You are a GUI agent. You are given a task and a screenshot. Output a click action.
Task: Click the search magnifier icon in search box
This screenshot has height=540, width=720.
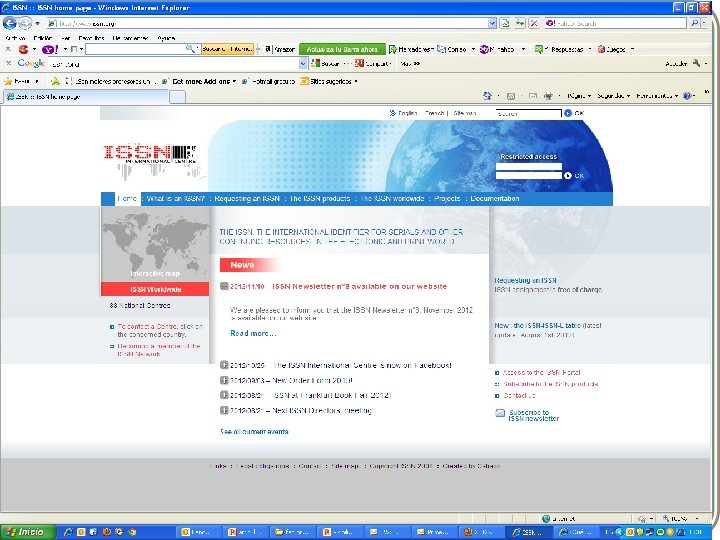point(695,23)
